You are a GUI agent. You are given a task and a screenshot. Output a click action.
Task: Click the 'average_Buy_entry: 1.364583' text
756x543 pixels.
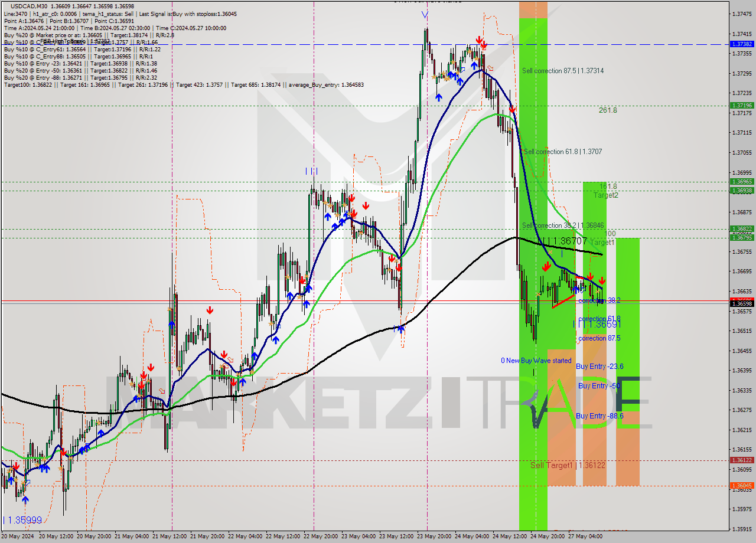326,85
